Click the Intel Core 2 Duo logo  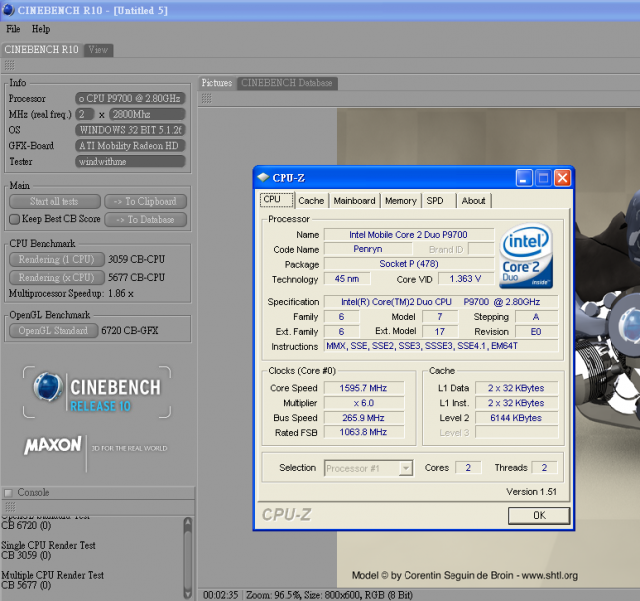[526, 256]
